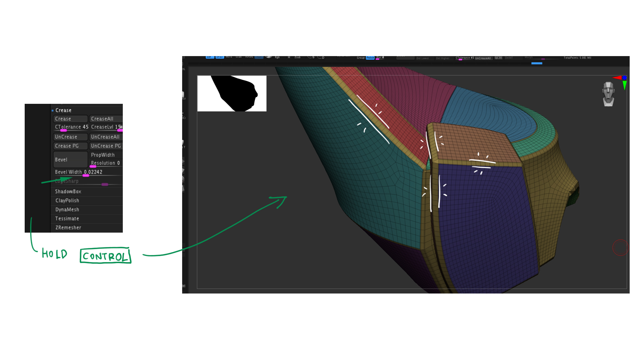639x364 pixels.
Task: Click the UnCrease PG button
Action: coord(105,146)
